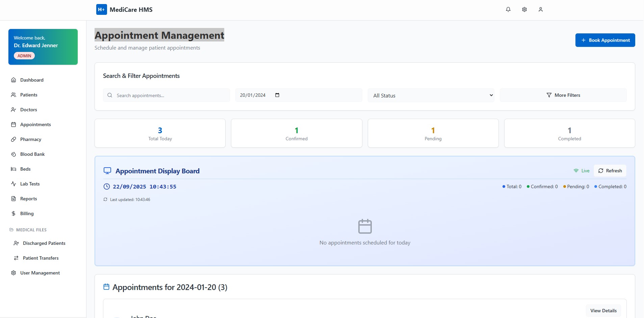Click the Doctors icon in sidebar
644x318 pixels.
pyautogui.click(x=14, y=110)
